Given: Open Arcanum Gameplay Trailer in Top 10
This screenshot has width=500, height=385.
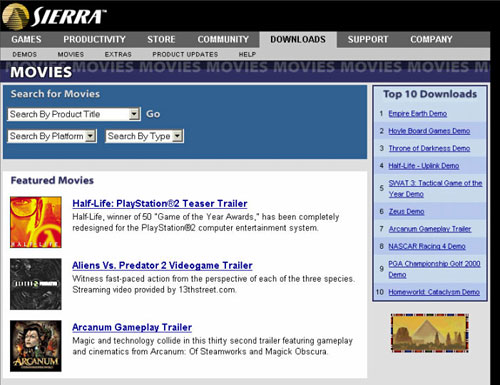Looking at the screenshot, I should 430,229.
